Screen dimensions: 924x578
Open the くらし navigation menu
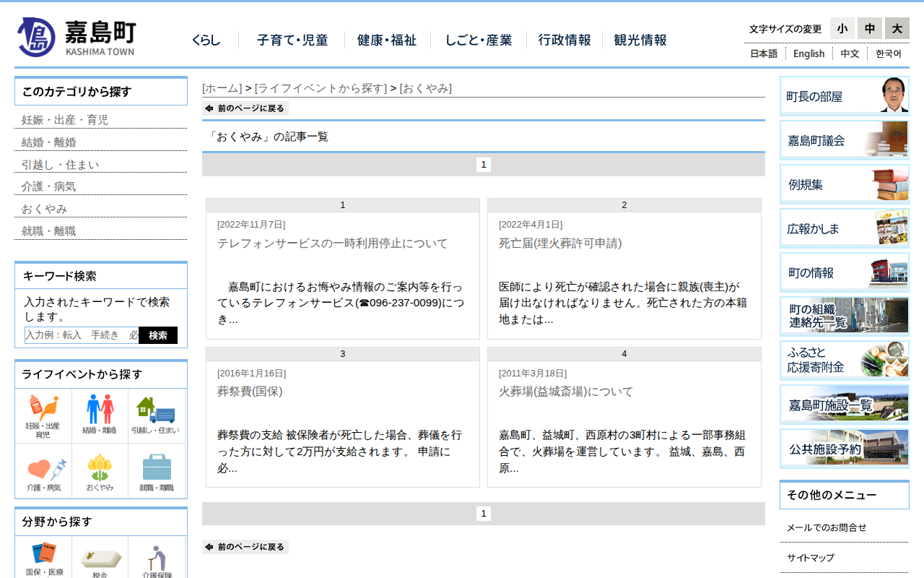(206, 40)
